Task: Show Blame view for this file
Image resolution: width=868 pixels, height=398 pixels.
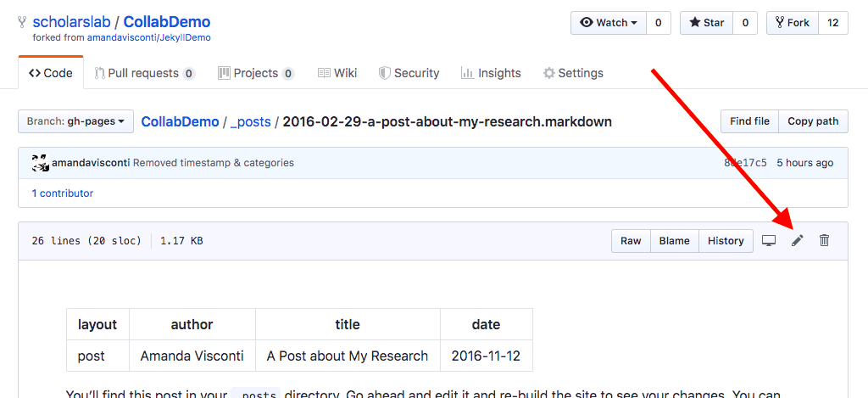Action: click(x=674, y=241)
